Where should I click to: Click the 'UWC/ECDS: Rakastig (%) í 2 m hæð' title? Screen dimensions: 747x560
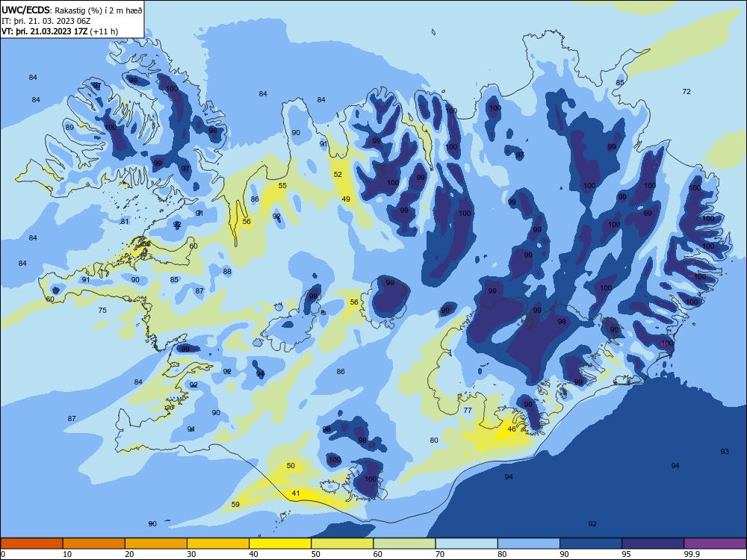[72, 10]
